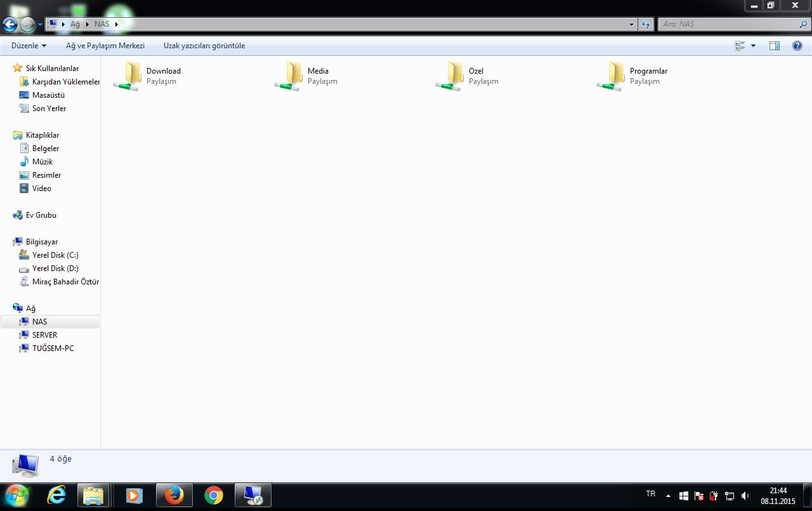This screenshot has width=812, height=511.
Task: Open the Programlar shared folder
Action: (633, 76)
